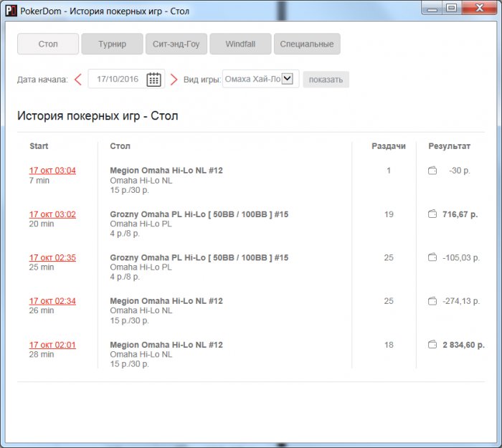Click the wallet icon beside -30 р.
The width and height of the screenshot is (502, 448).
432,171
